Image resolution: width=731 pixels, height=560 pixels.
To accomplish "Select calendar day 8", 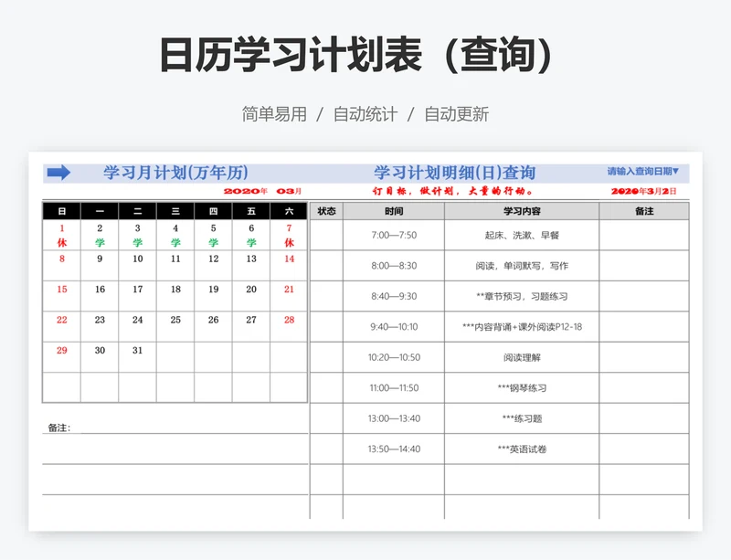I will [61, 266].
